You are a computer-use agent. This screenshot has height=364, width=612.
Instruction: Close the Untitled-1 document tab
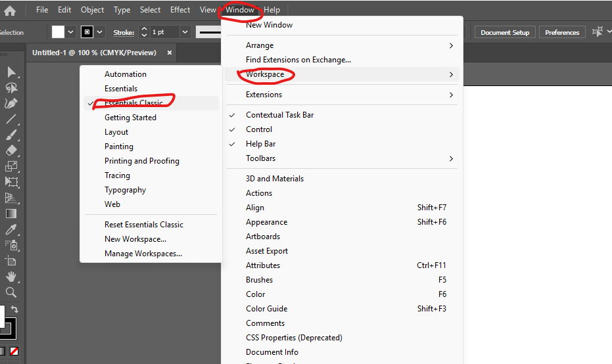(170, 53)
